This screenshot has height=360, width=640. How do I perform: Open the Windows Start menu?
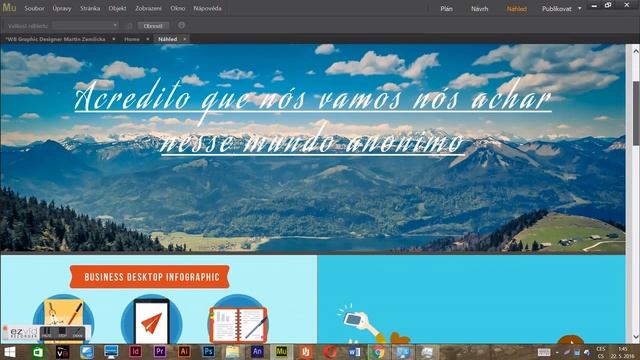9,352
